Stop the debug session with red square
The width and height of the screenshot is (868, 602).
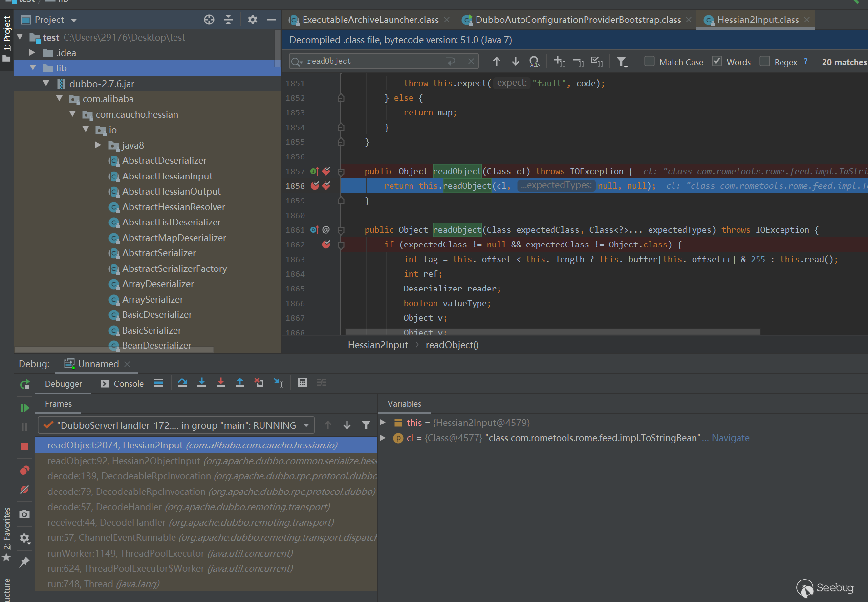(24, 446)
